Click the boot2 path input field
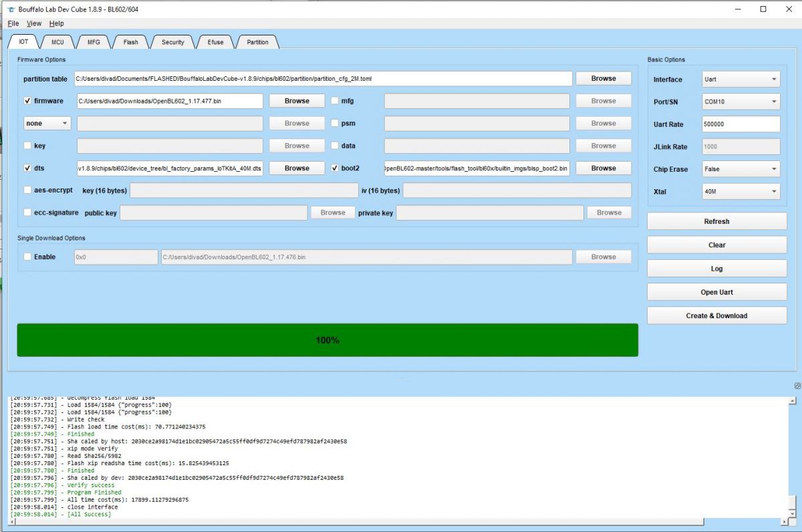 477,168
